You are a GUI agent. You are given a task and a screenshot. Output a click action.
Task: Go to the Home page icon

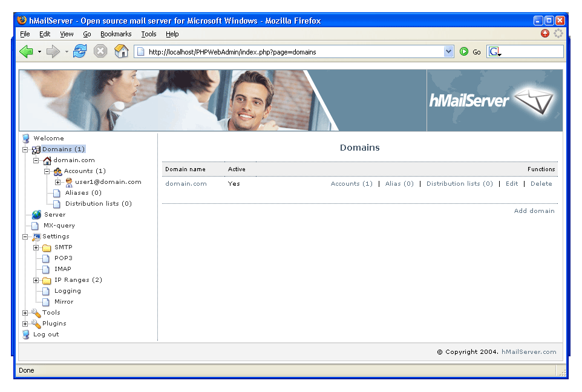coord(121,51)
